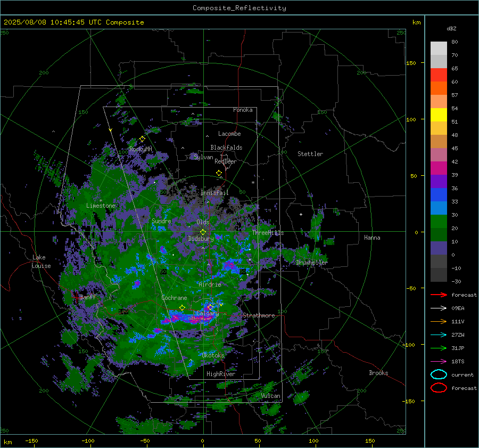The image size is (479, 448).
Task: Click the purple storm cell northeast of Airdrie
Action: pos(229,265)
